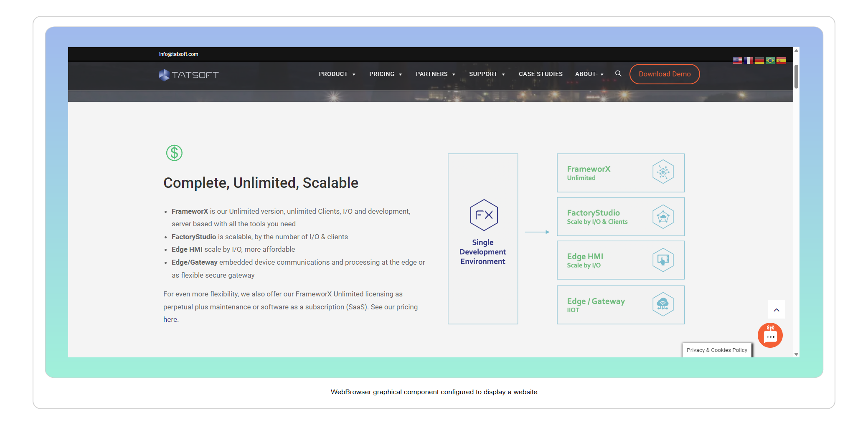Click the vertical scrollbar thumb

pyautogui.click(x=796, y=77)
